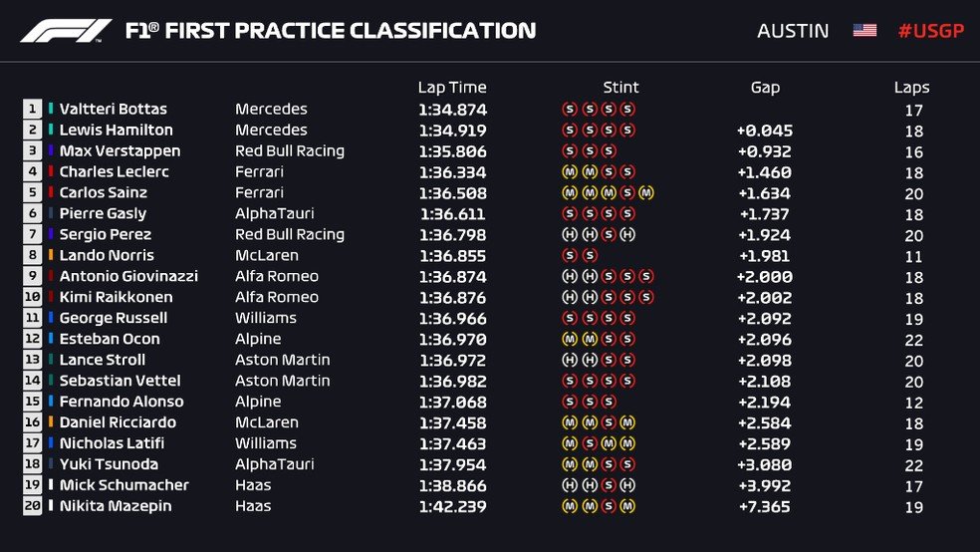The height and width of the screenshot is (552, 980).
Task: Click Sergio Perez's first hard tyre icon
Action: pos(570,235)
